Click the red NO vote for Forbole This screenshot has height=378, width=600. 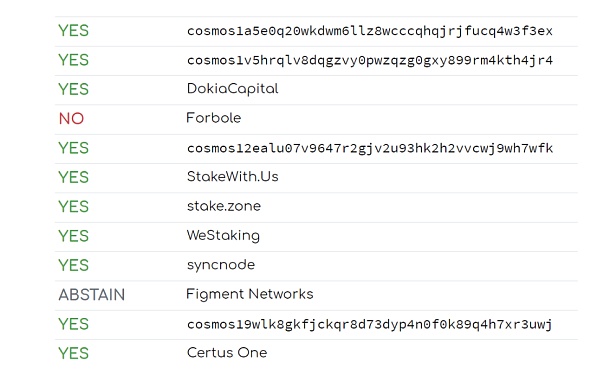tap(71, 119)
